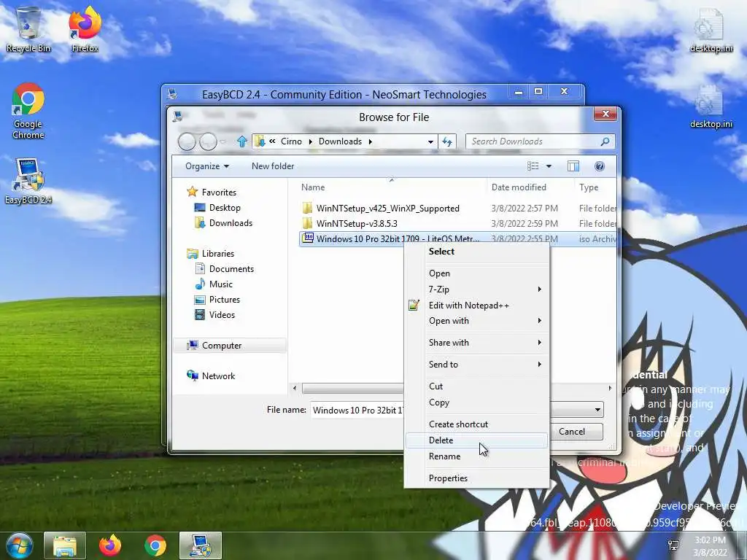
Task: Choose Edit with Notepad++
Action: click(477, 306)
